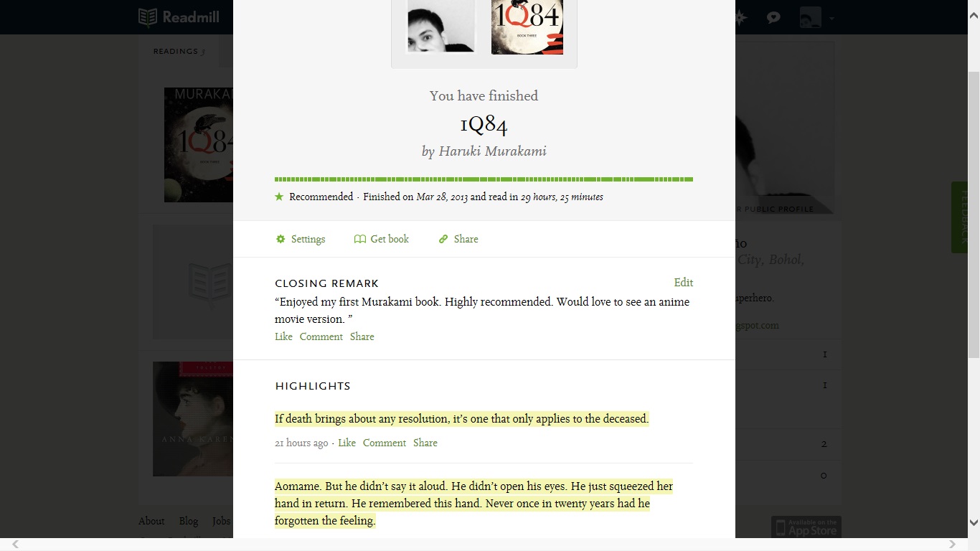Comment on the first highlight about death
This screenshot has height=551, width=980.
385,443
